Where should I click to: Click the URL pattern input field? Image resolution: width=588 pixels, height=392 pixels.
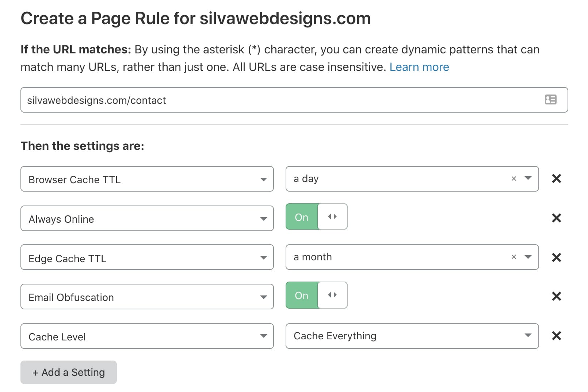tap(294, 100)
